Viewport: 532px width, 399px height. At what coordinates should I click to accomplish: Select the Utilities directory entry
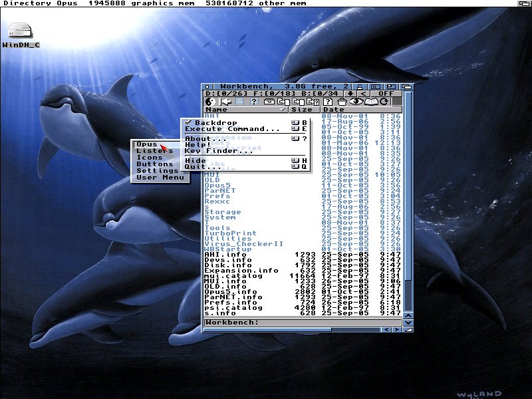(303, 239)
